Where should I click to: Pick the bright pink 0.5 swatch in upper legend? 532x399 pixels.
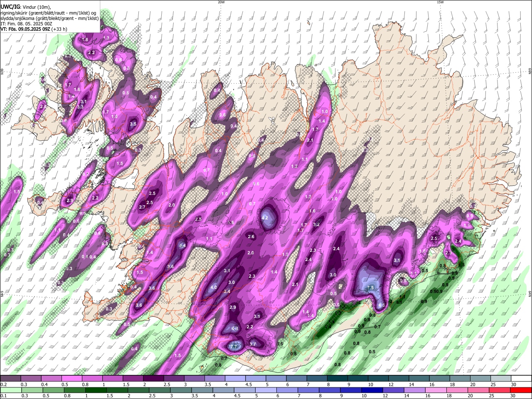pos(71,379)
